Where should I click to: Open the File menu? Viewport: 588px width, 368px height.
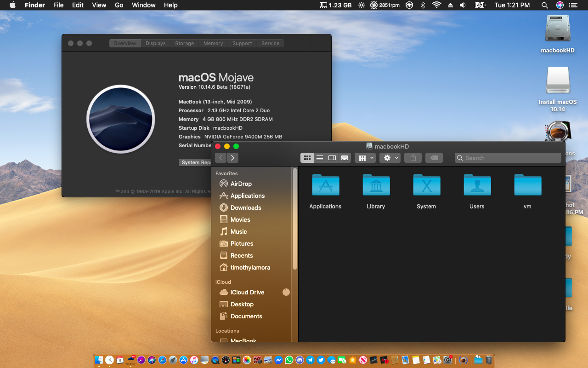pos(58,5)
